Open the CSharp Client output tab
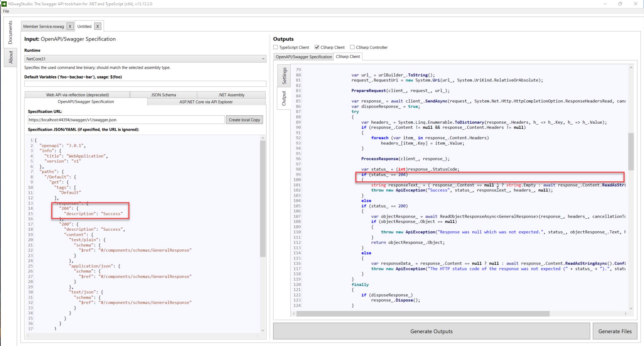The height and width of the screenshot is (346, 644). pos(348,57)
